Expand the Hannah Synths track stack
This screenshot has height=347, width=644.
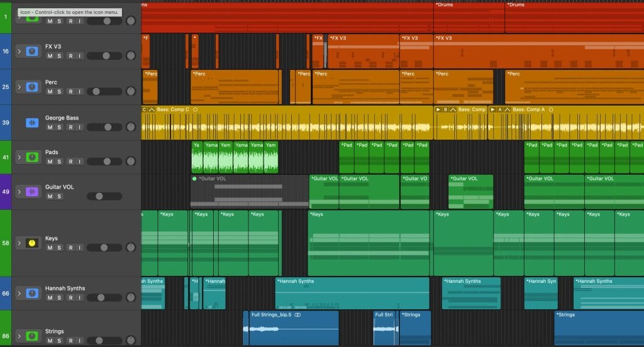(19, 294)
